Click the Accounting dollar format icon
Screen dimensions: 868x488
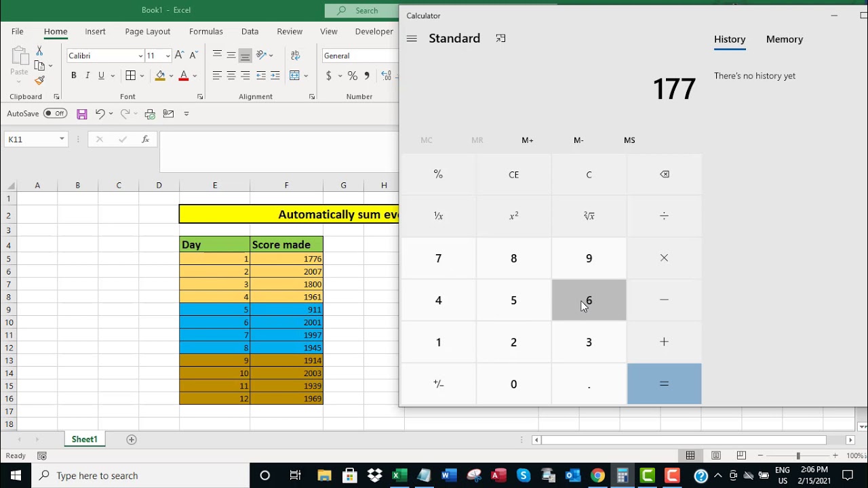tap(329, 75)
